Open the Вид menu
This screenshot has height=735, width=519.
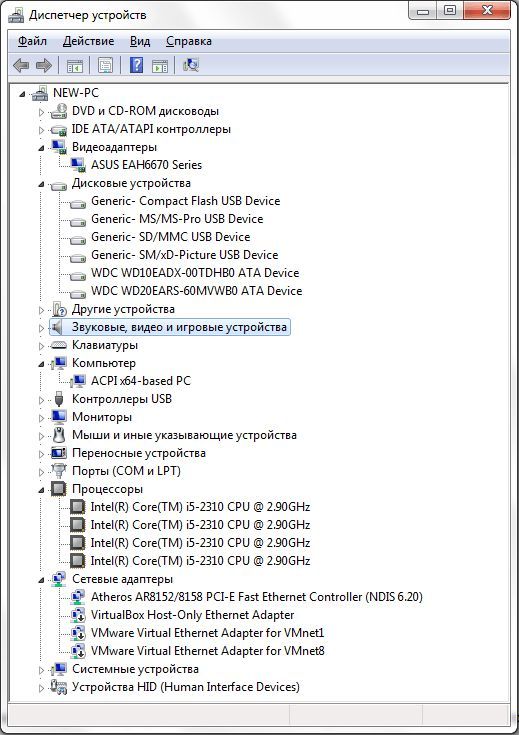click(x=140, y=41)
